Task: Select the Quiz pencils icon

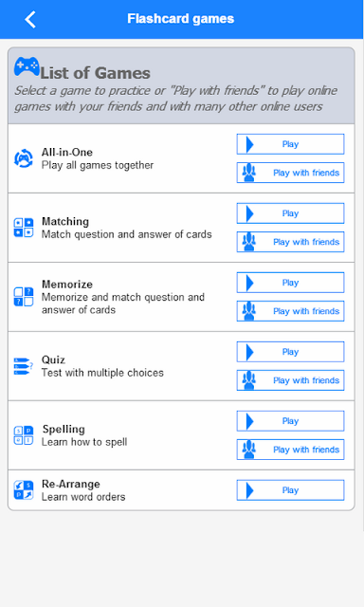Action: [x=24, y=366]
